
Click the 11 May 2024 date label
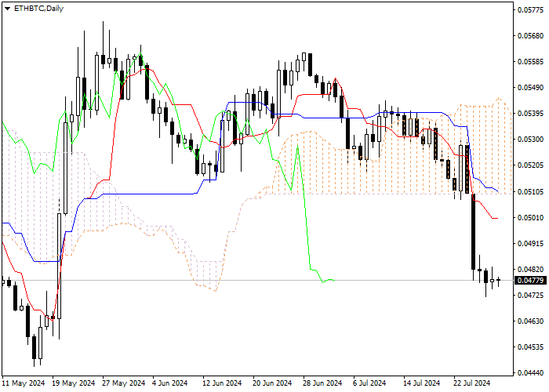click(24, 383)
